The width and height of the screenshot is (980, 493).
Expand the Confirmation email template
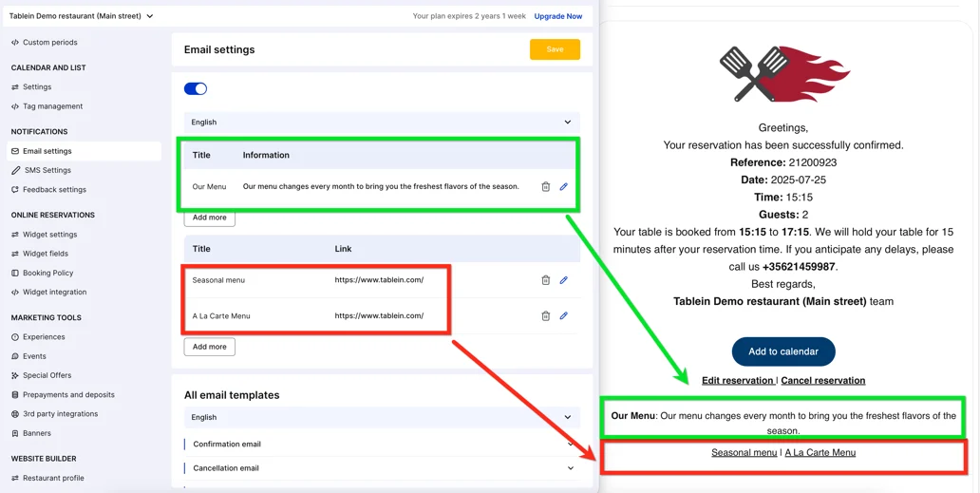[382, 444]
